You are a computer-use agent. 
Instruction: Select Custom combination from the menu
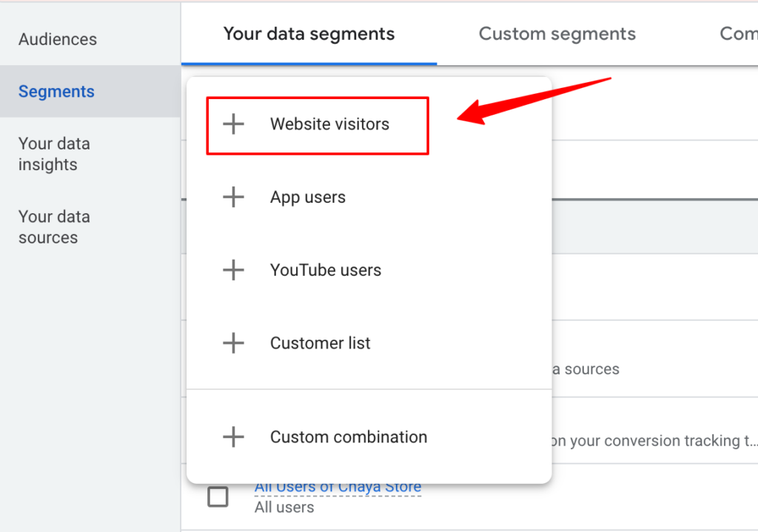tap(349, 437)
